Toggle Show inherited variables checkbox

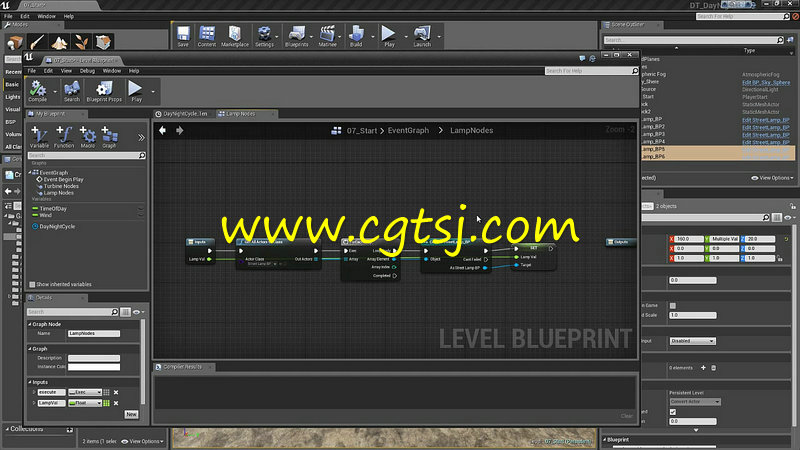[32, 284]
